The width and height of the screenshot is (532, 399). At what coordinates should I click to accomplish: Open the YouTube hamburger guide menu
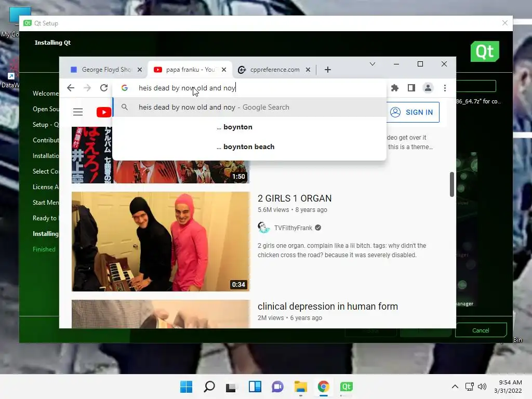(78, 112)
